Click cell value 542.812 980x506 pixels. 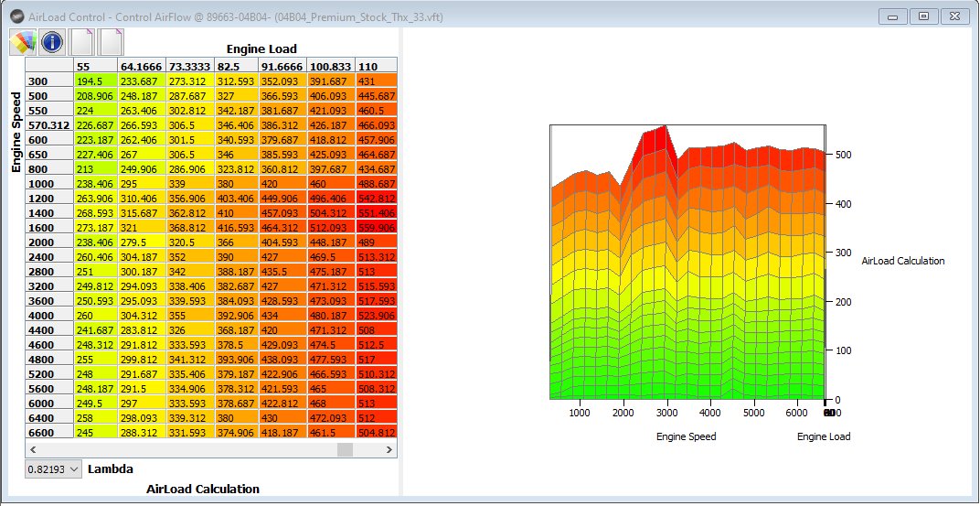click(376, 199)
